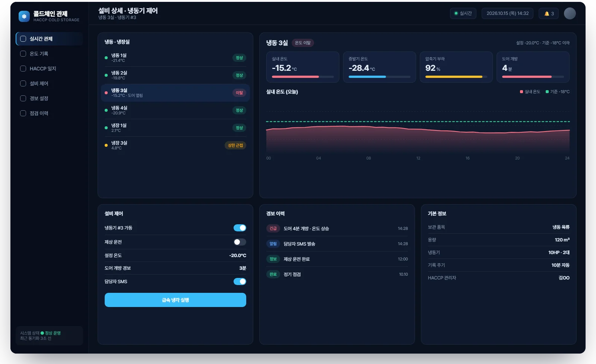The height and width of the screenshot is (364, 596).
Task: Select 냉장 1실 room row
Action: 175,128
